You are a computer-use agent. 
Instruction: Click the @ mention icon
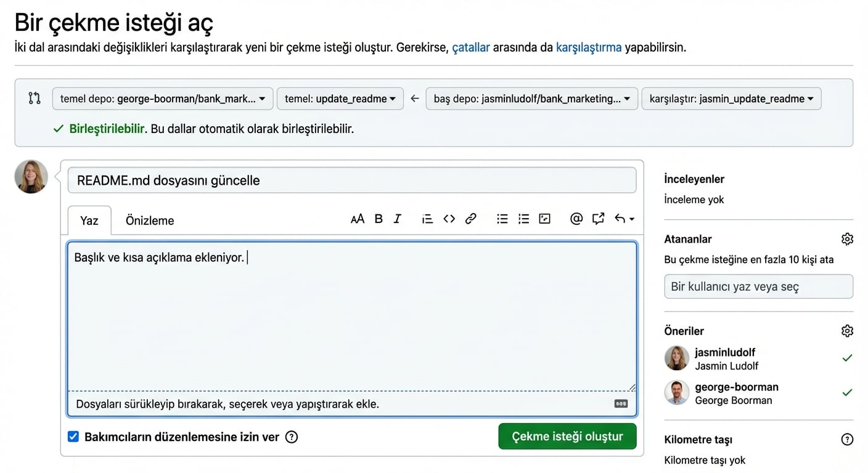click(x=576, y=219)
